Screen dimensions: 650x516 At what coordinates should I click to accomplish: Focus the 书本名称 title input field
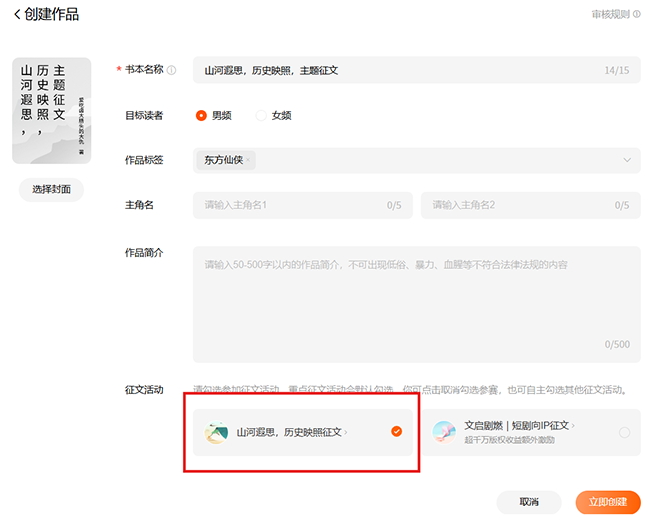tap(400, 71)
